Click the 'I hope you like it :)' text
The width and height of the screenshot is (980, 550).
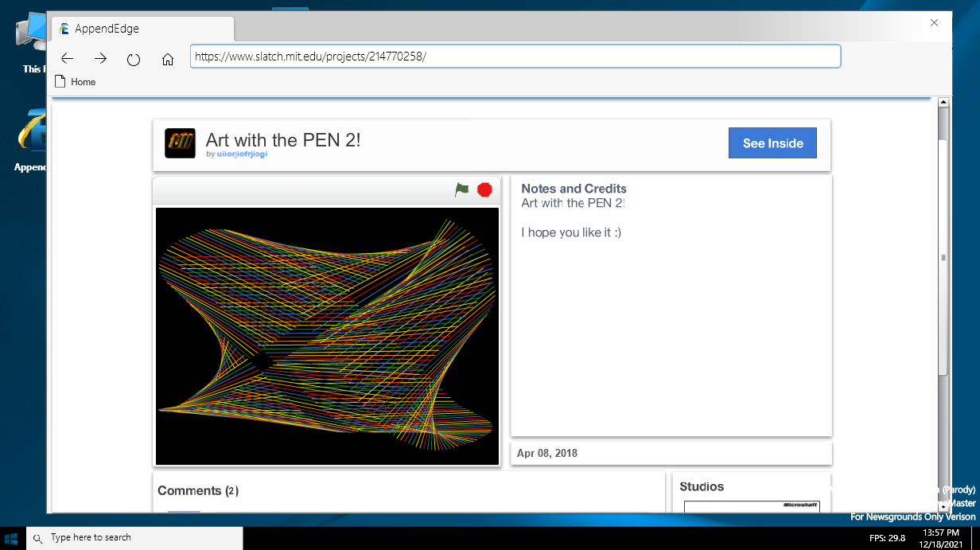pyautogui.click(x=571, y=232)
